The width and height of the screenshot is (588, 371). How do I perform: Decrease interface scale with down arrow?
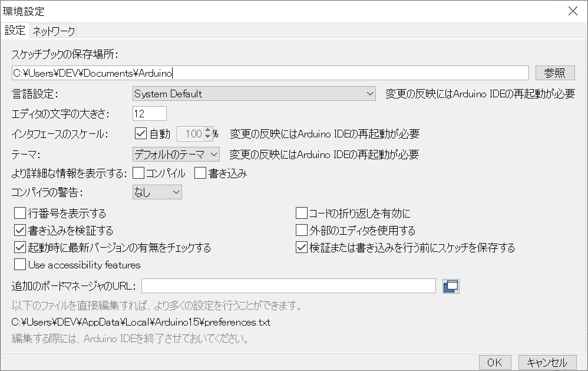(x=208, y=137)
